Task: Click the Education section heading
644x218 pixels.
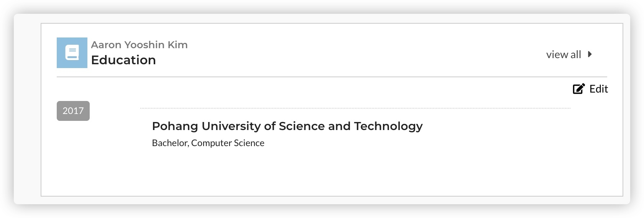Action: pos(123,60)
